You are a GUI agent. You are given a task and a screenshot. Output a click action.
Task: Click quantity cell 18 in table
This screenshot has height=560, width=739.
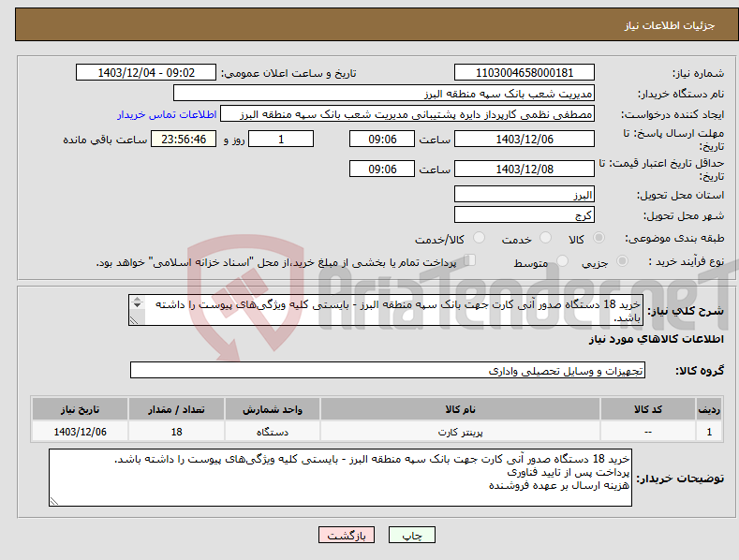(x=176, y=432)
